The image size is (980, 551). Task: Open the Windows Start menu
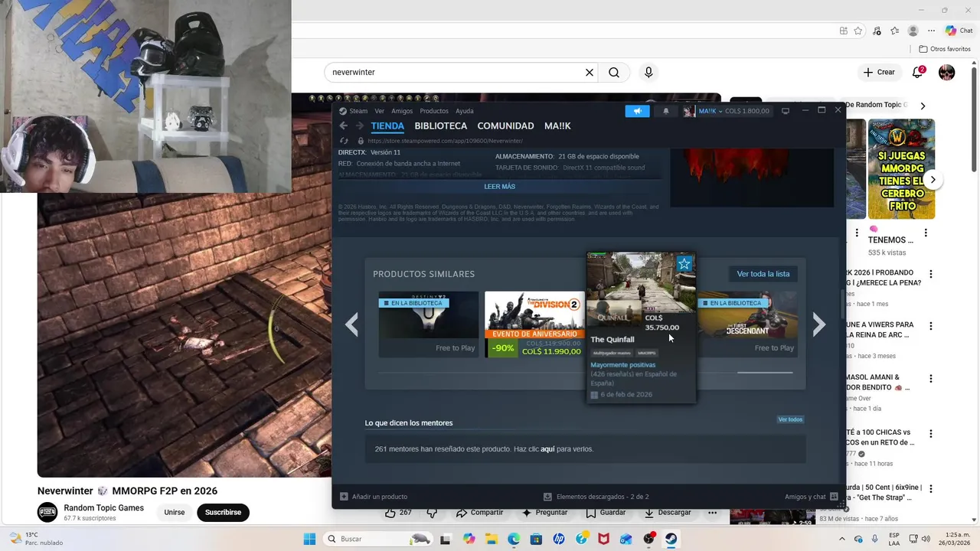click(x=309, y=539)
